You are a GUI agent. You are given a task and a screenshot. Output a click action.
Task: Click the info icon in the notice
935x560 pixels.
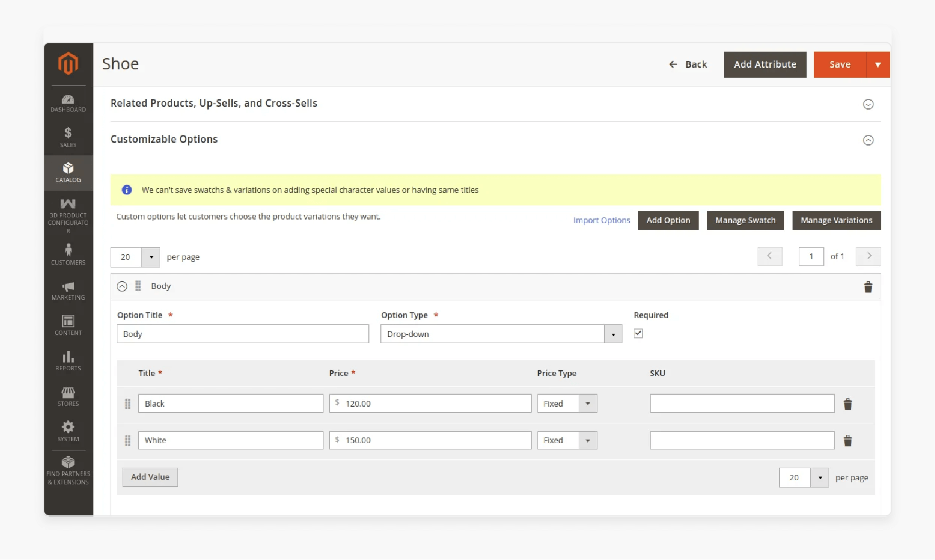(x=127, y=190)
